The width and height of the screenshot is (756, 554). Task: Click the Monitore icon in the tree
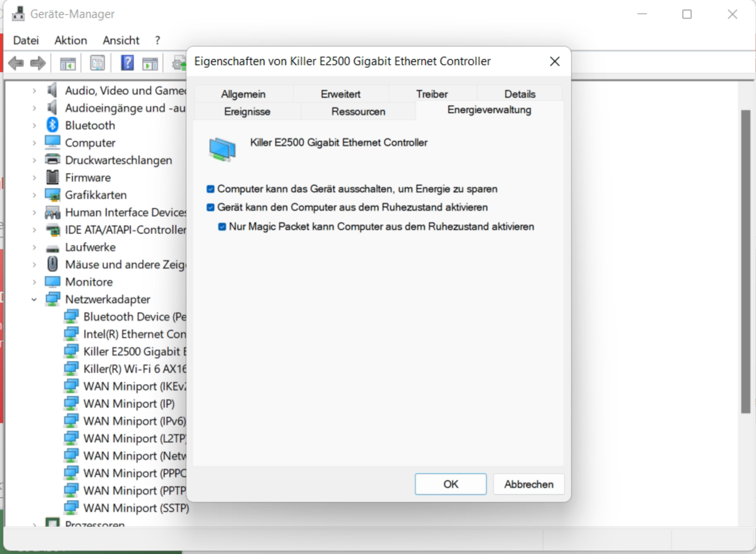click(53, 281)
